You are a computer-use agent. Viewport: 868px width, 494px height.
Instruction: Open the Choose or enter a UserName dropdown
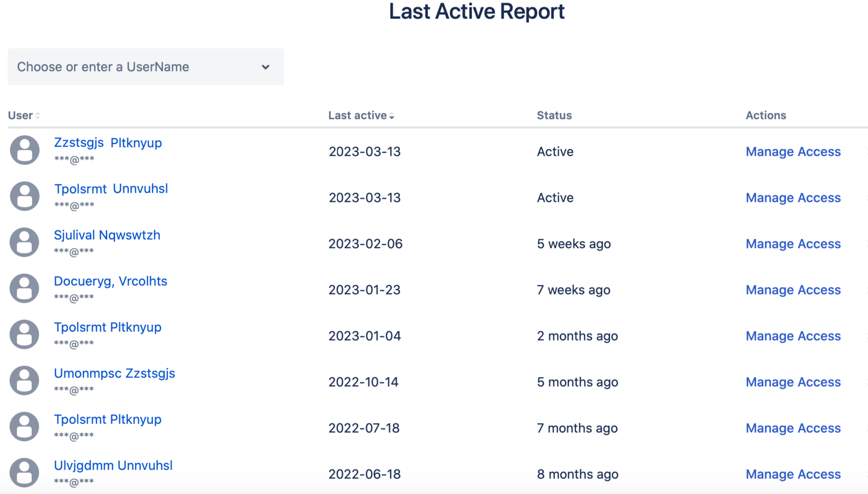pos(146,67)
